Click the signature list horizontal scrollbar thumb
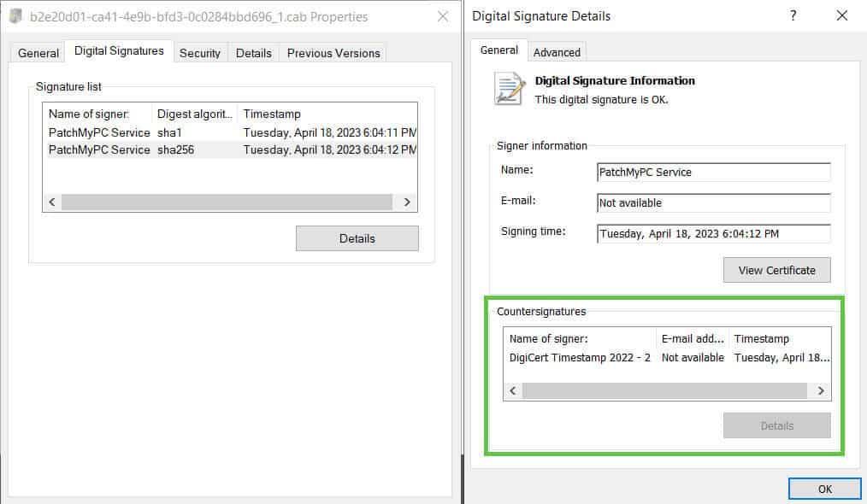The image size is (867, 504). click(227, 202)
